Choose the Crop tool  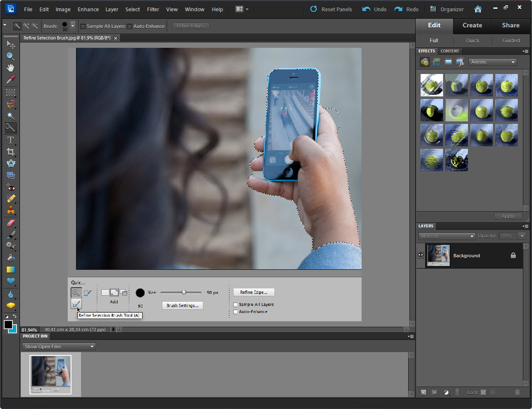[x=11, y=152]
